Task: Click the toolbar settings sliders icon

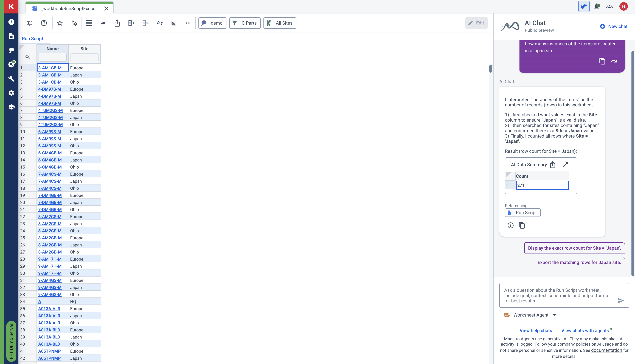Action: pyautogui.click(x=30, y=23)
